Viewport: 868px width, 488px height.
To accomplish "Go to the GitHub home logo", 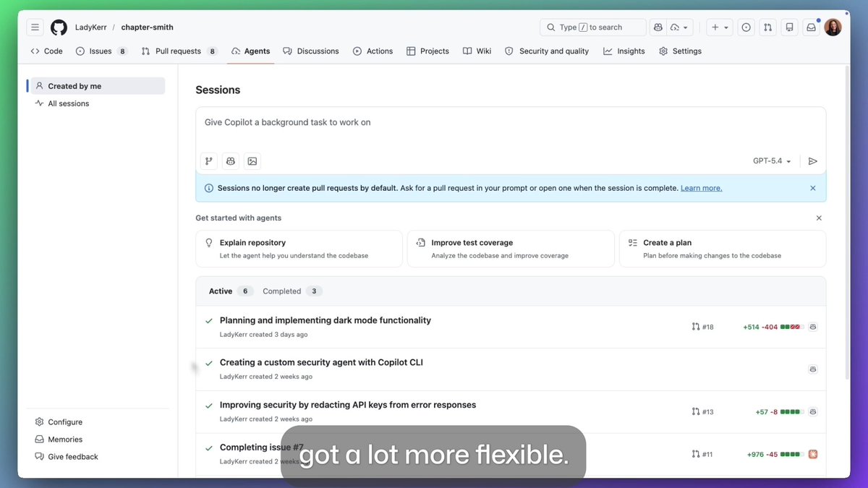I will (59, 27).
